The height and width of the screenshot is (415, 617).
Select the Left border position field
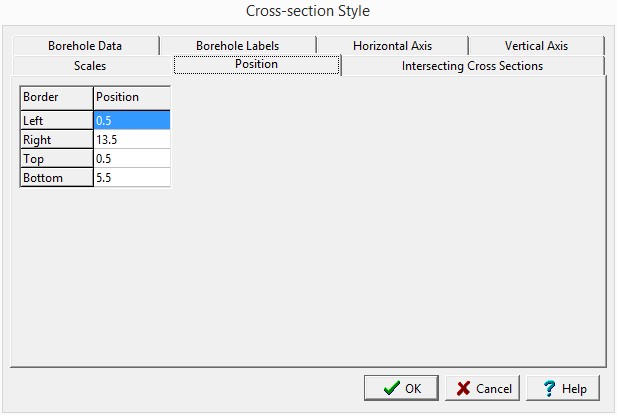click(x=131, y=120)
